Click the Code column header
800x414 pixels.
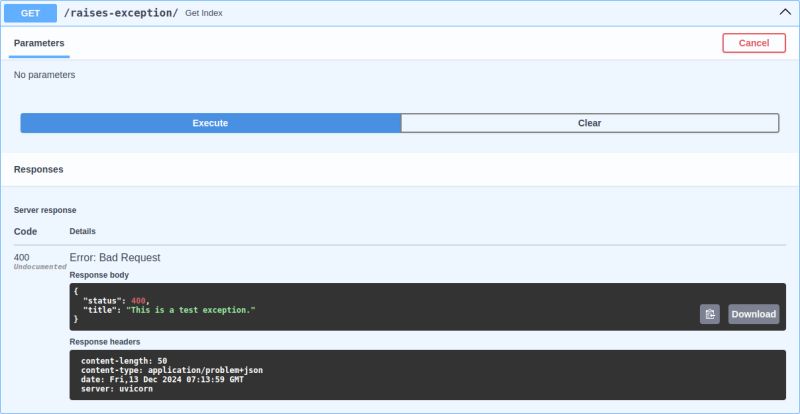coord(25,231)
